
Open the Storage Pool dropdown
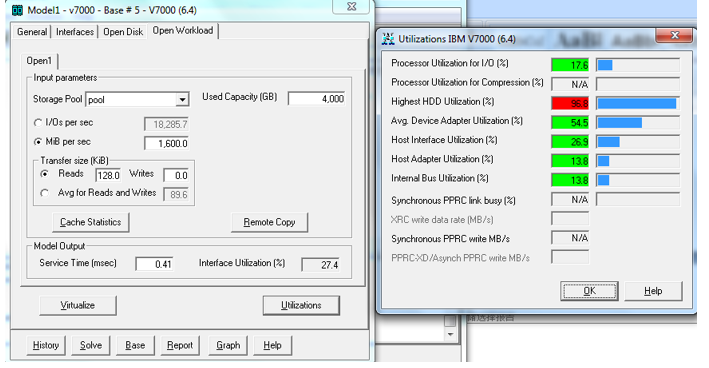click(x=182, y=99)
